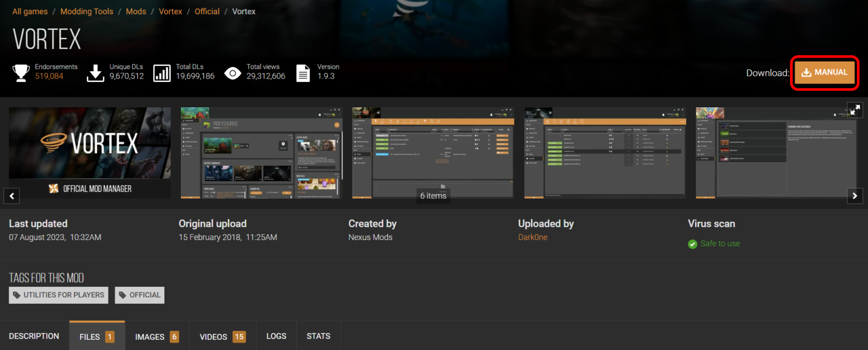The height and width of the screenshot is (350, 868).
Task: Expand gallery with fullscreen arrows icon
Action: click(855, 110)
